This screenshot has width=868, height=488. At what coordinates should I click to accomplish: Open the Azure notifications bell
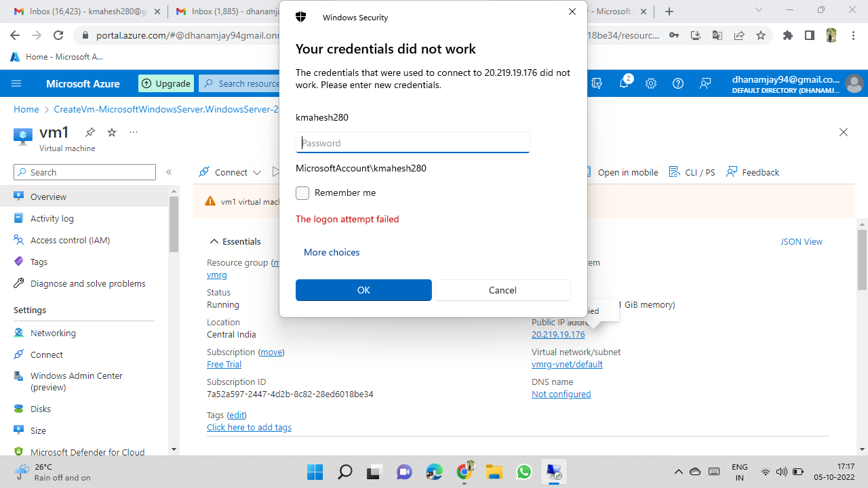pos(624,83)
